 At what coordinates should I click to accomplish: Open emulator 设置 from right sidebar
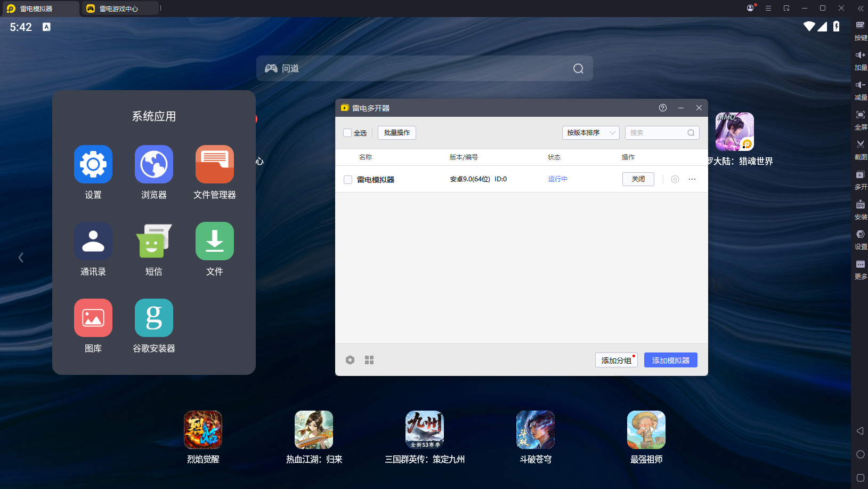pos(860,239)
